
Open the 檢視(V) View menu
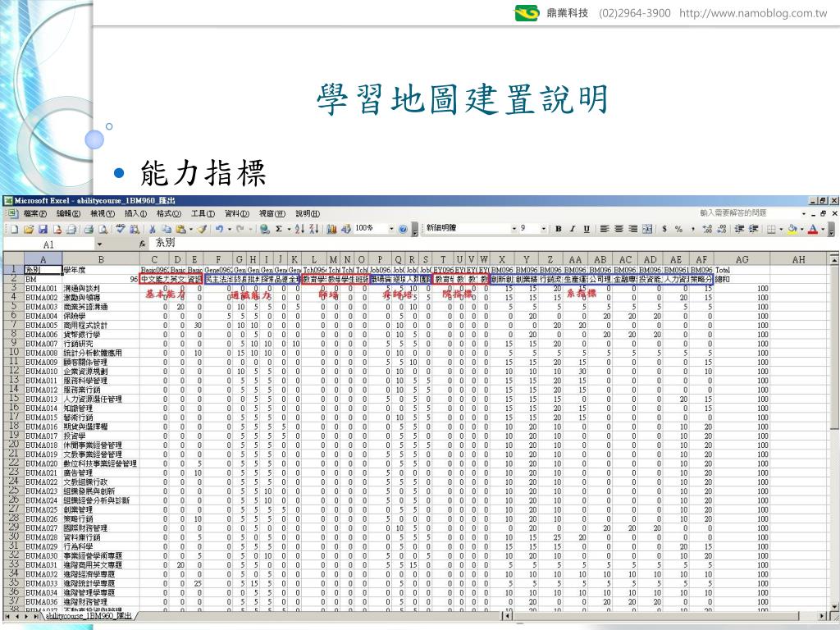pos(103,213)
